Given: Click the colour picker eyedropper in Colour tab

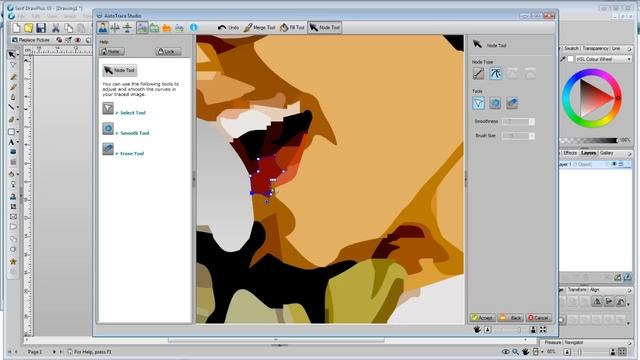Looking at the screenshot, I should point(563,59).
